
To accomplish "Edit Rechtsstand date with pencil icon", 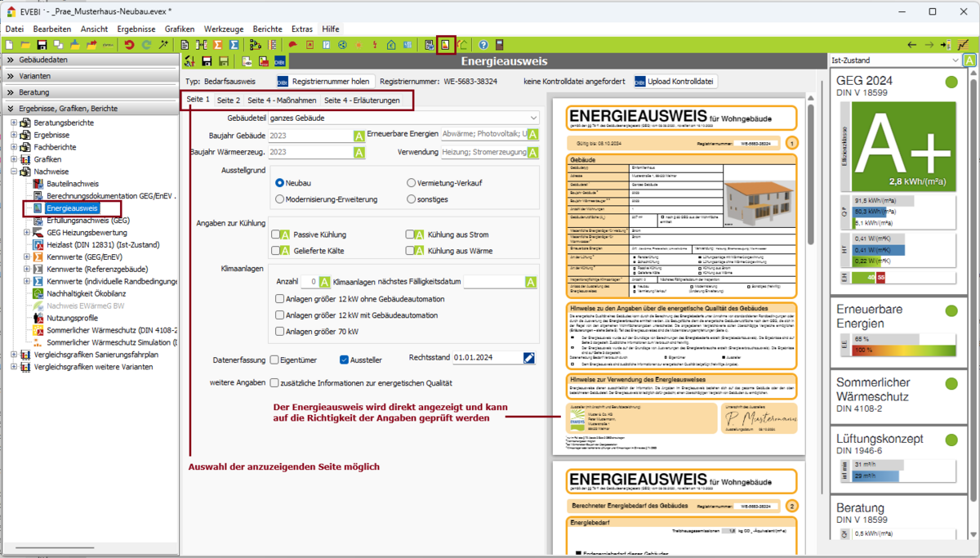I will click(x=529, y=358).
